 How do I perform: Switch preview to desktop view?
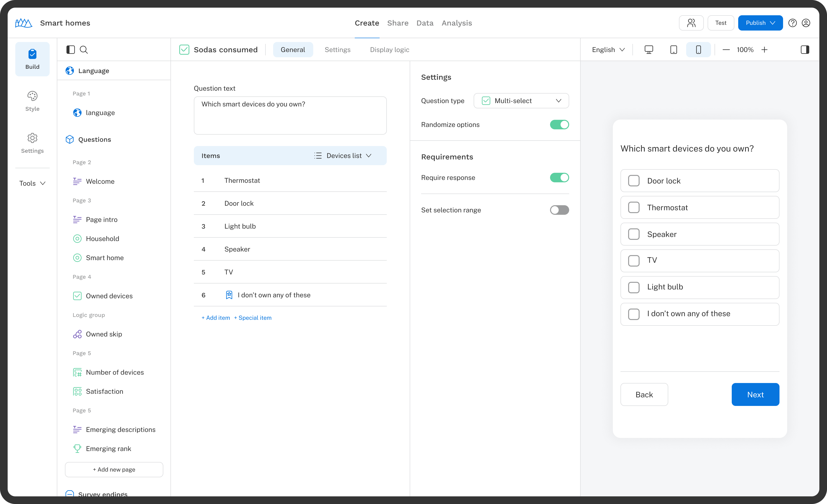pos(649,49)
